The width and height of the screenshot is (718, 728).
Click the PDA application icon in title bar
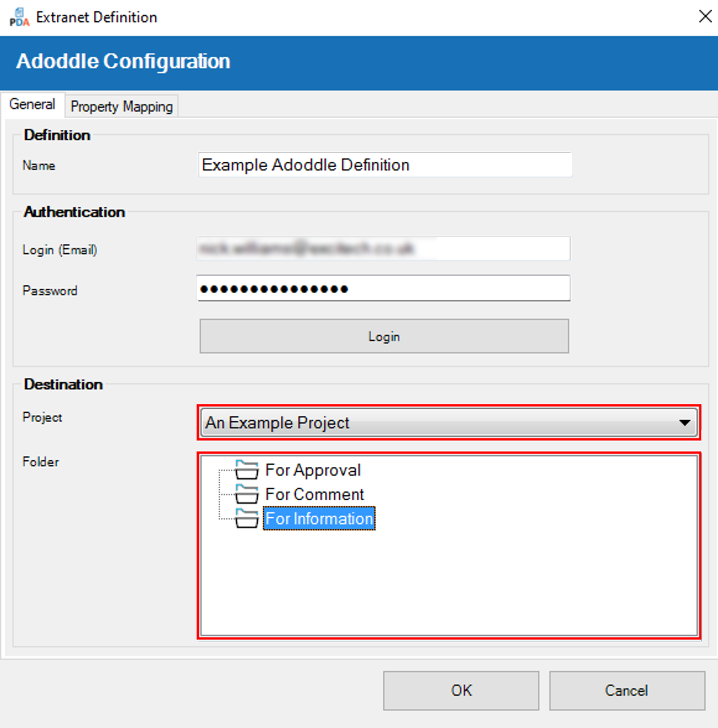19,18
